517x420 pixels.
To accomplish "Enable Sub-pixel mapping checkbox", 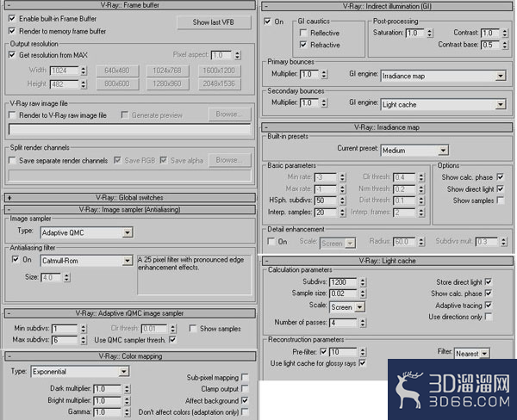I will 245,377.
